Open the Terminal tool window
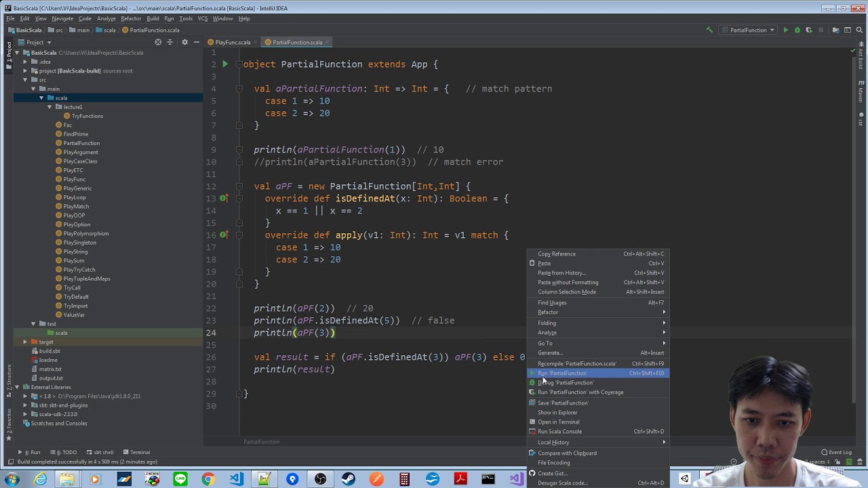The image size is (868, 488). pos(136,452)
